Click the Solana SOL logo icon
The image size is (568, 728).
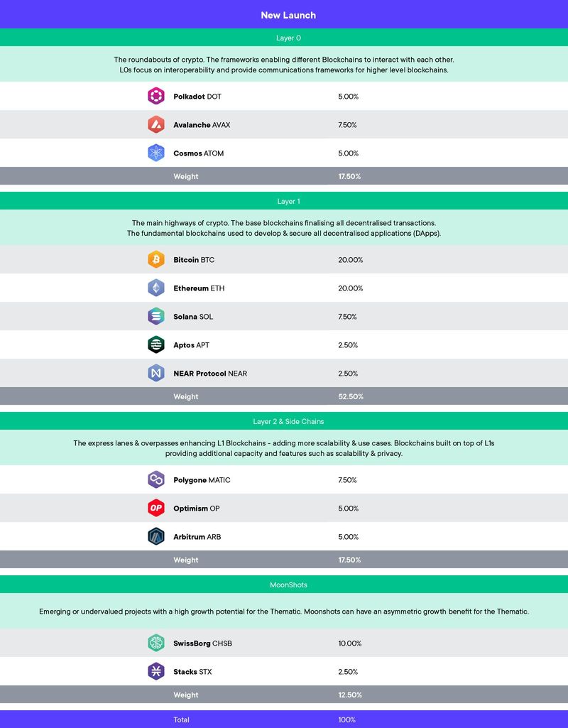[156, 316]
